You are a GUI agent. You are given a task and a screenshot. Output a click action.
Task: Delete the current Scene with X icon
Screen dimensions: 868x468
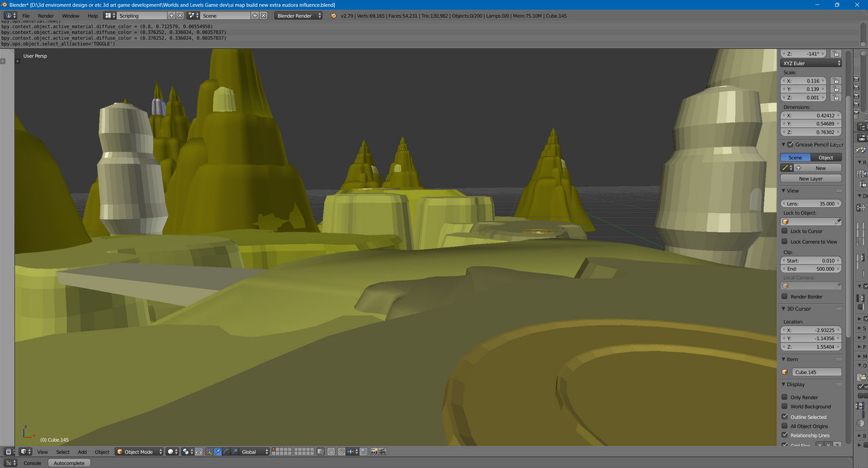[263, 15]
